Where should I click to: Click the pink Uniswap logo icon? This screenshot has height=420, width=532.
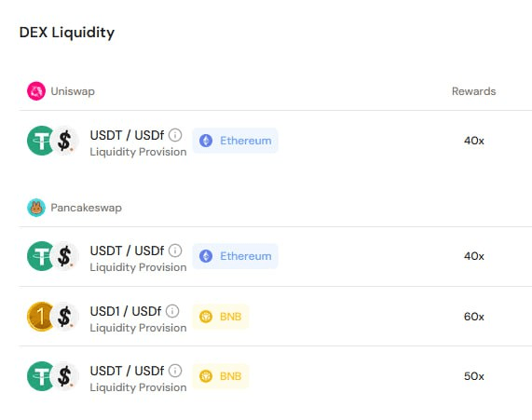[x=36, y=91]
